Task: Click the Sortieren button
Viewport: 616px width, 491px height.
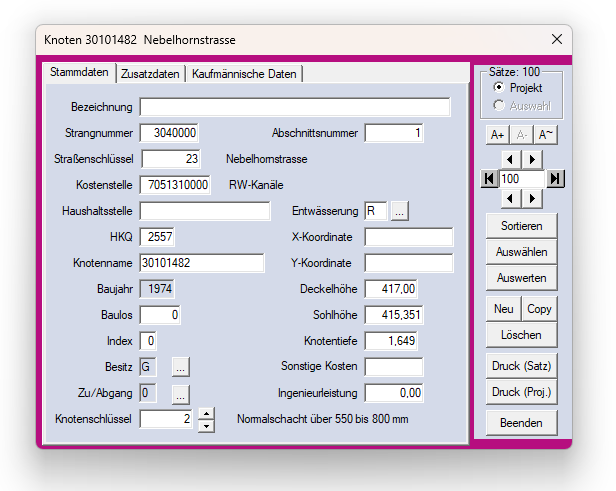Action: click(523, 225)
